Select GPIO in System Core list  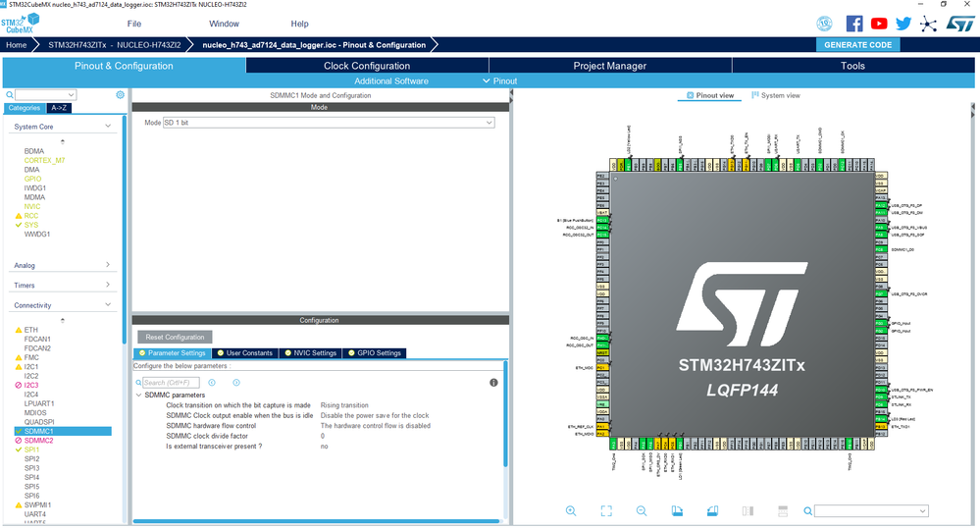(x=32, y=179)
